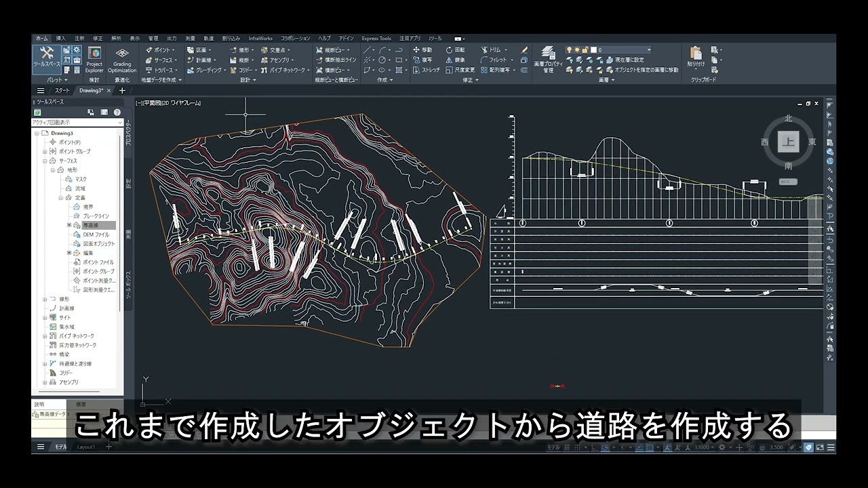Select the line tool in 作成 panel
The width and height of the screenshot is (868, 488).
367,50
